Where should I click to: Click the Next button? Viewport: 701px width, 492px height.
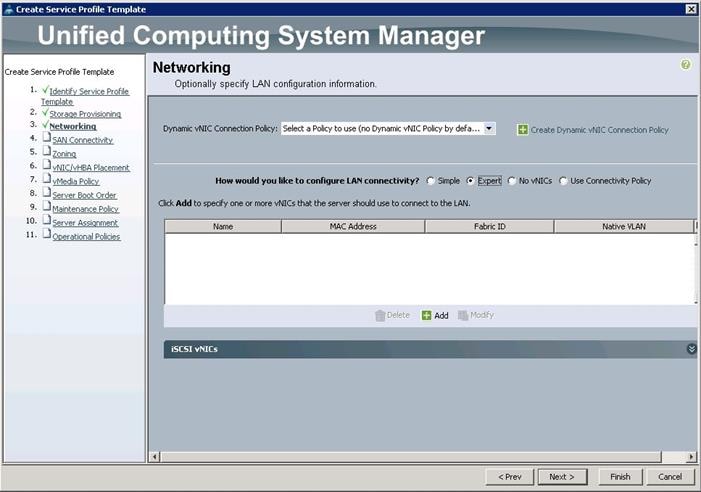point(562,477)
